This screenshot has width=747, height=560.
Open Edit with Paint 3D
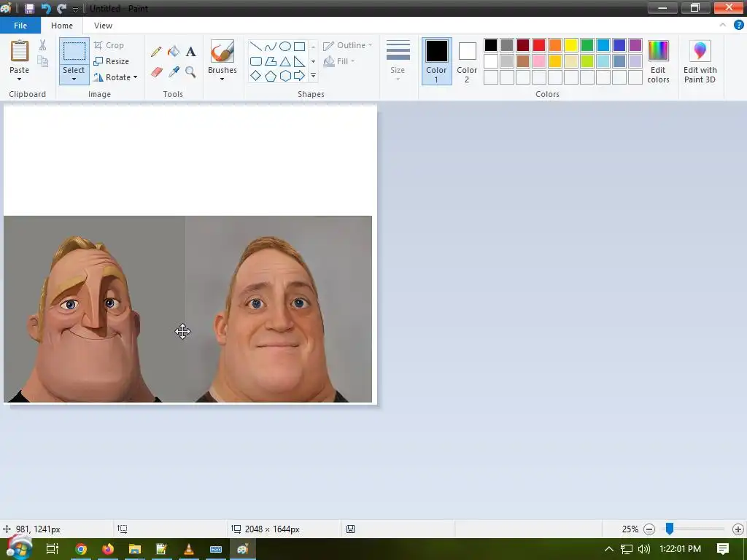[x=700, y=61]
